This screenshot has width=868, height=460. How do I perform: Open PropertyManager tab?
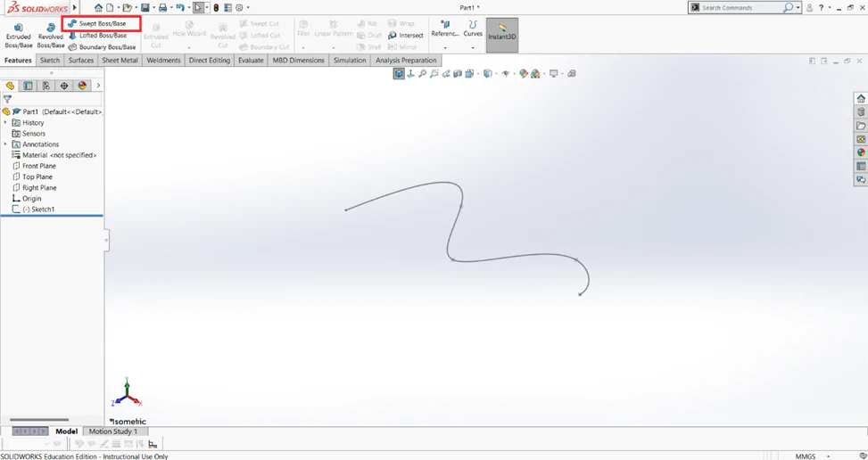coord(29,86)
